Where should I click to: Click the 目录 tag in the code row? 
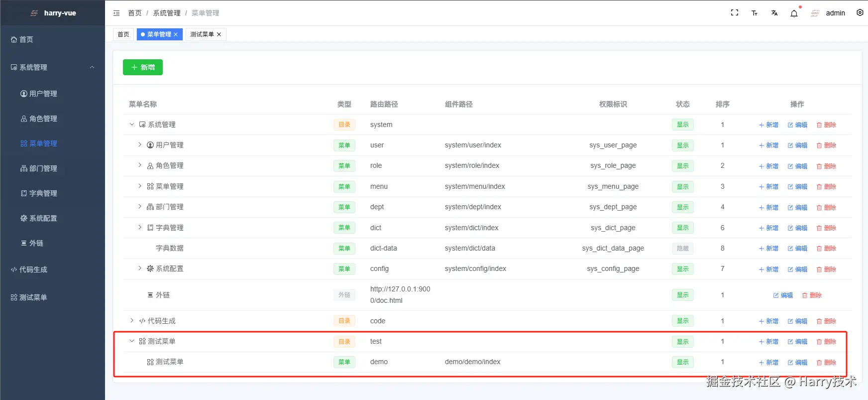[344, 321]
